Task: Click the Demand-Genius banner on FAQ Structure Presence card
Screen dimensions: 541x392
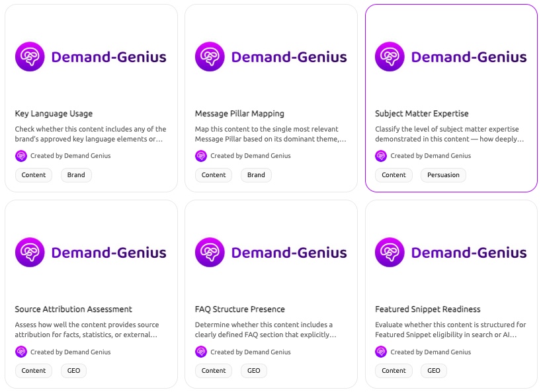Action: point(271,253)
